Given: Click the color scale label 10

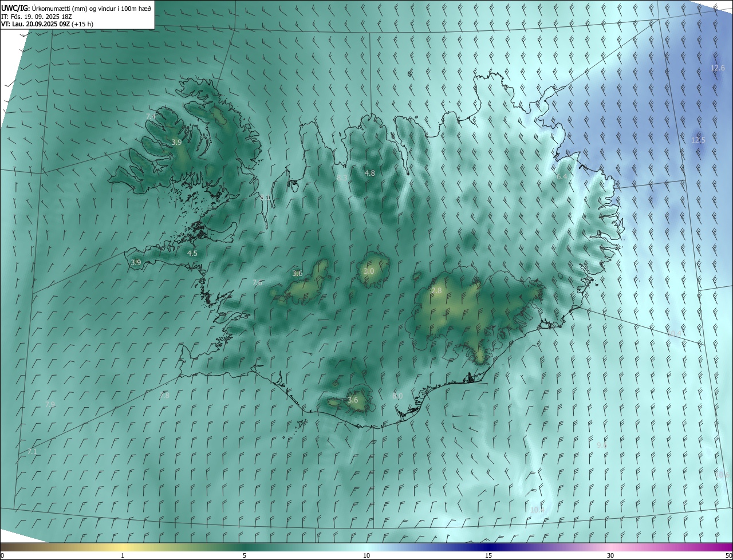Looking at the screenshot, I should coord(366,555).
